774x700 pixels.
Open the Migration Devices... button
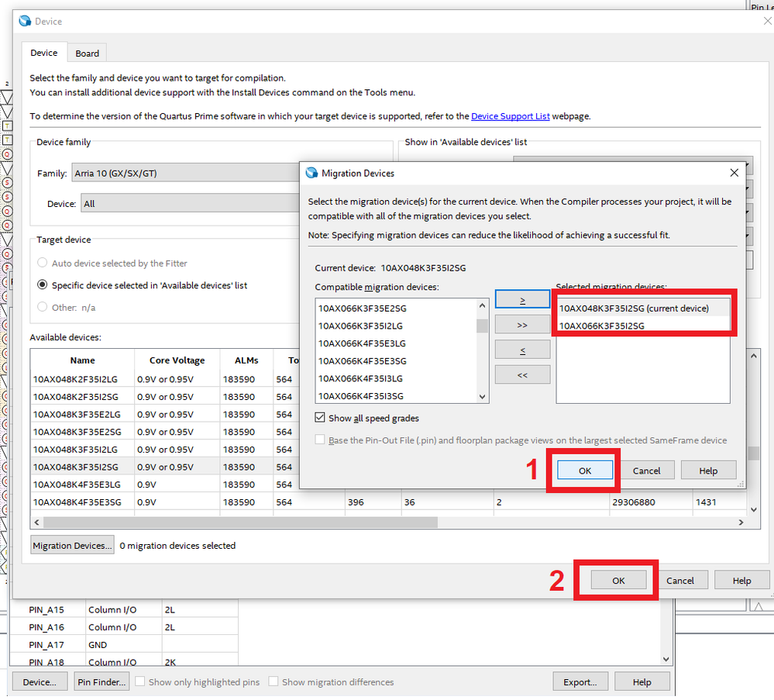click(x=72, y=545)
